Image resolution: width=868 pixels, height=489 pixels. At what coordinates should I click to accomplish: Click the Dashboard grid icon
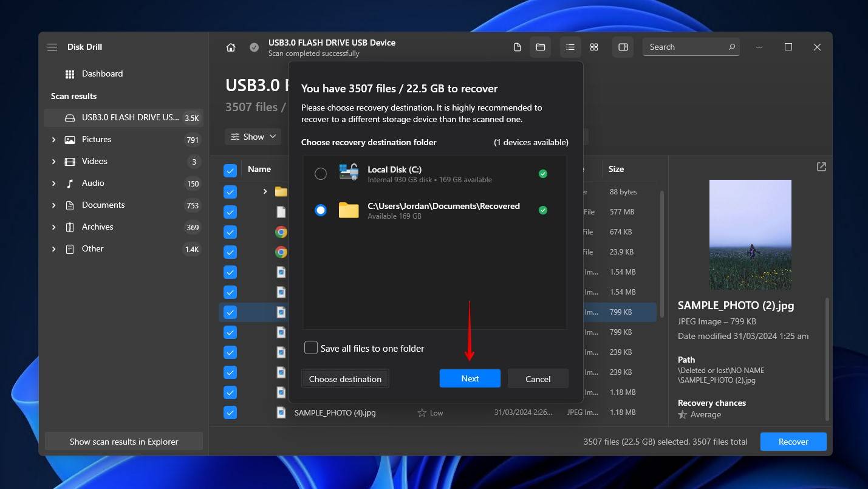[70, 74]
